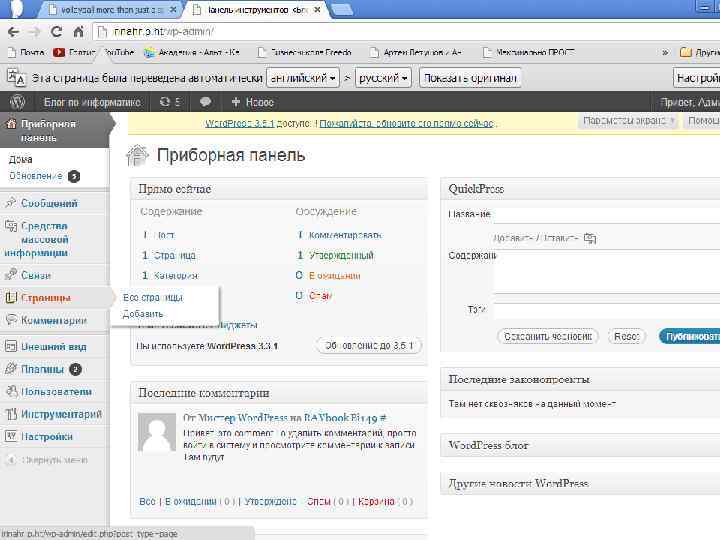720x540 pixels.
Task: Open the Помощь help tab
Action: coord(701,121)
